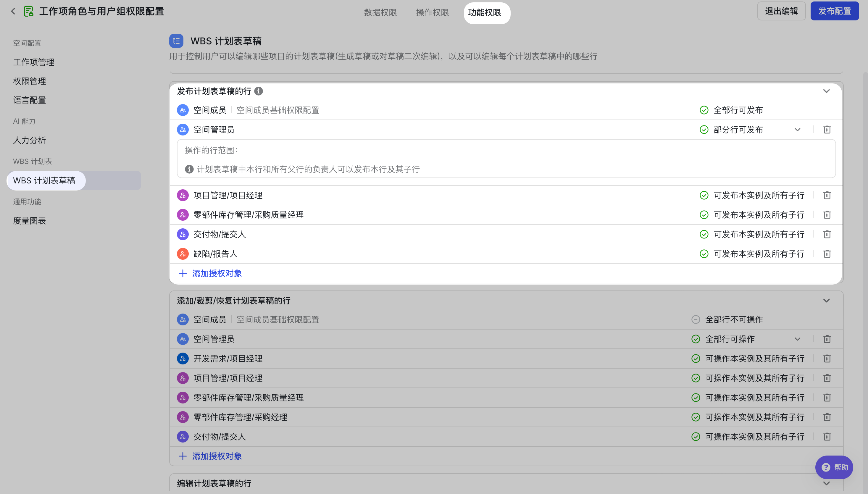Click 可操作本实例及其所有子行 for 开发需求/项目经理

(x=755, y=359)
